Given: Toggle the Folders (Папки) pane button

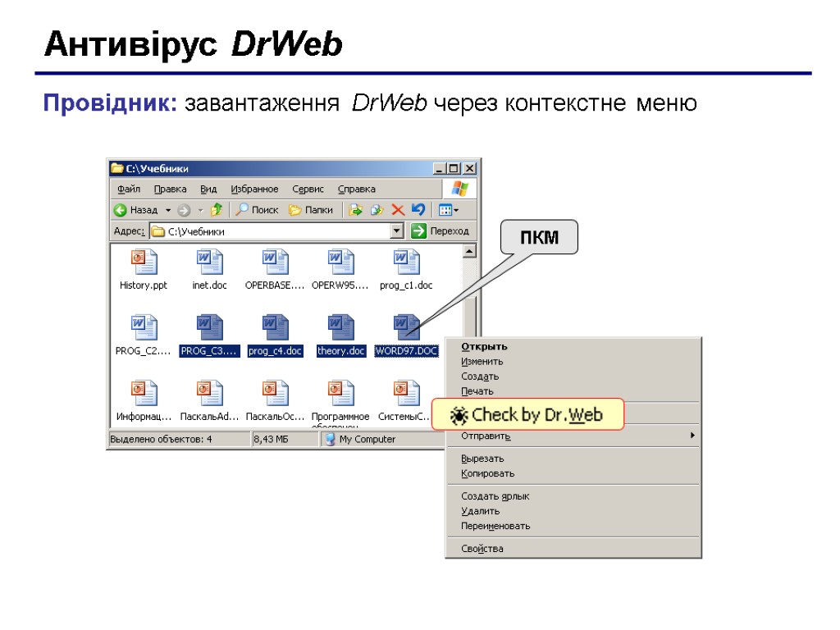Looking at the screenshot, I should click(x=311, y=209).
